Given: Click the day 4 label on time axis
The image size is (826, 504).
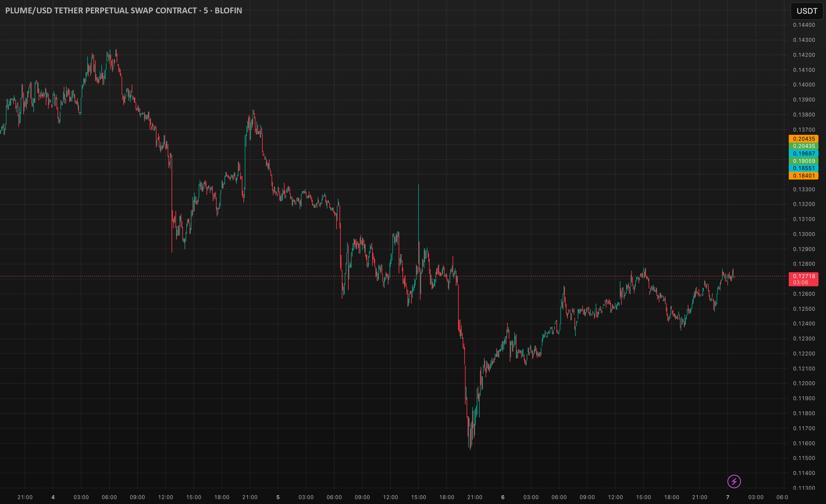Looking at the screenshot, I should tap(53, 497).
